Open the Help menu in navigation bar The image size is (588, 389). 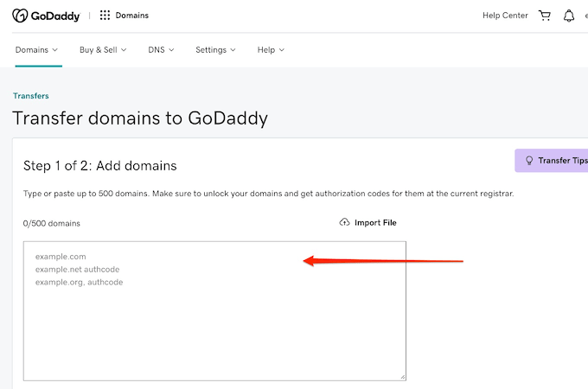(271, 50)
